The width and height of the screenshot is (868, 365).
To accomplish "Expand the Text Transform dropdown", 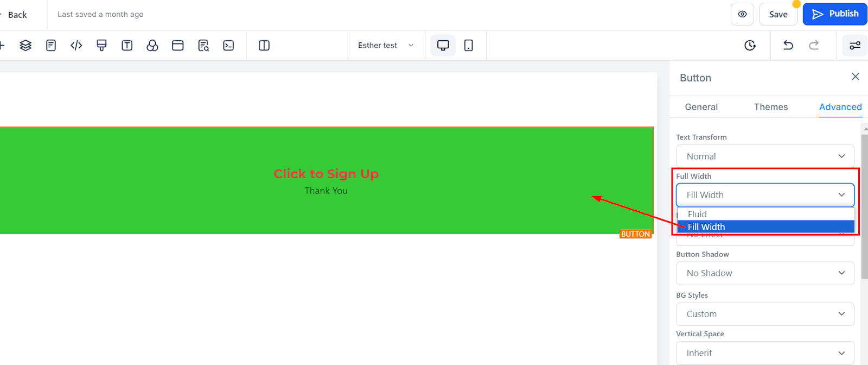I will [765, 156].
